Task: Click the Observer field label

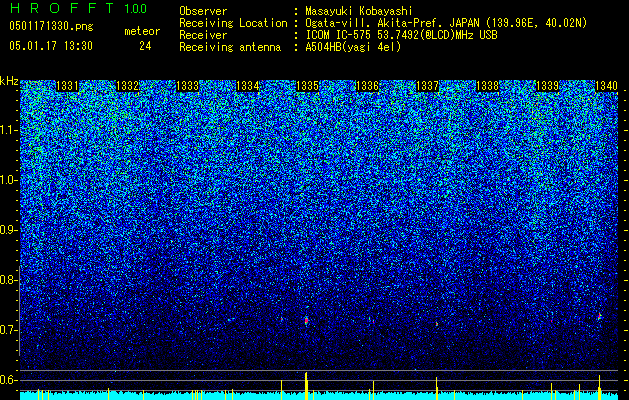Action: click(203, 11)
